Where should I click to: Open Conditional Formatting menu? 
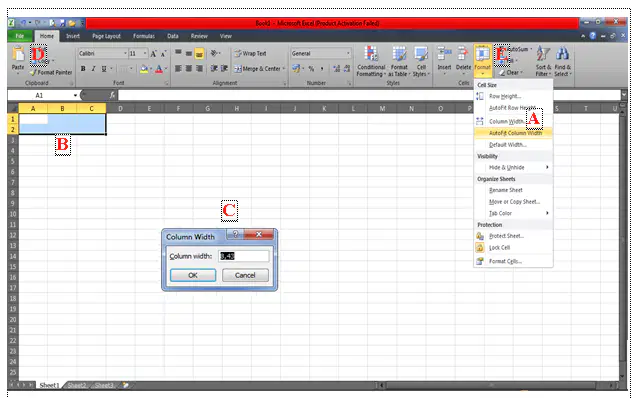(x=371, y=61)
